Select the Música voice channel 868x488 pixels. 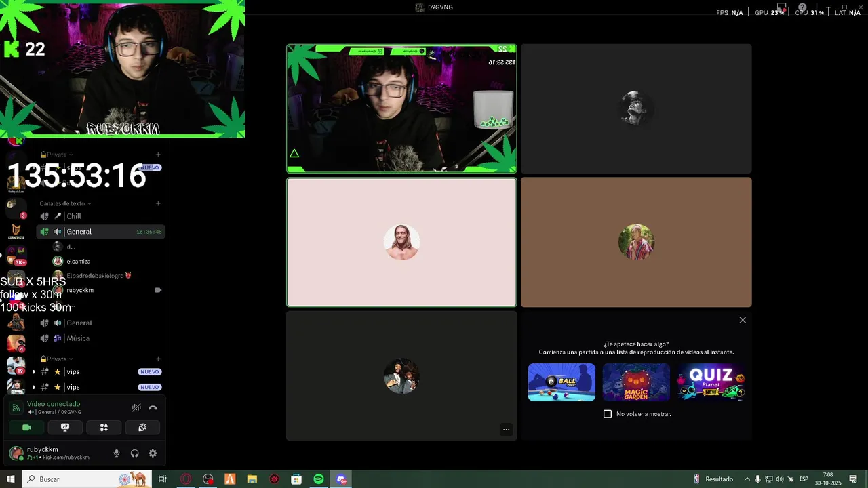pyautogui.click(x=100, y=338)
